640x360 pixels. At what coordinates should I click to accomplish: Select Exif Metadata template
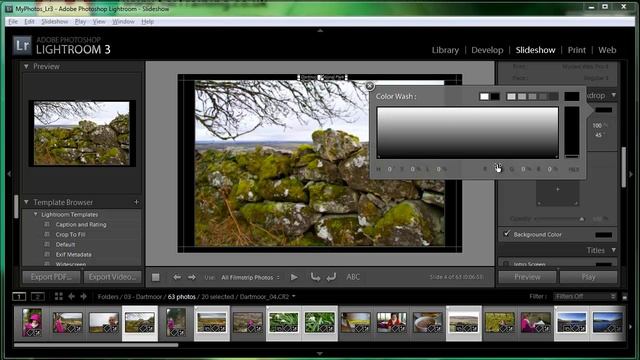73,255
